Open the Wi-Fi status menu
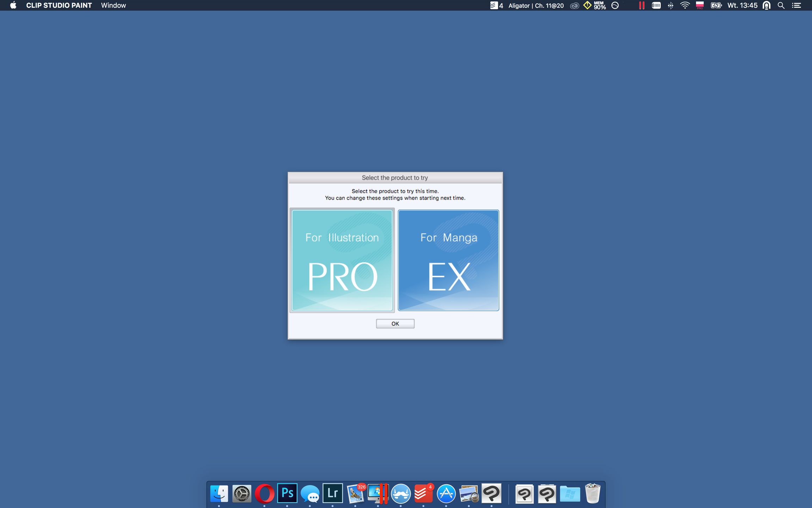 coord(685,5)
